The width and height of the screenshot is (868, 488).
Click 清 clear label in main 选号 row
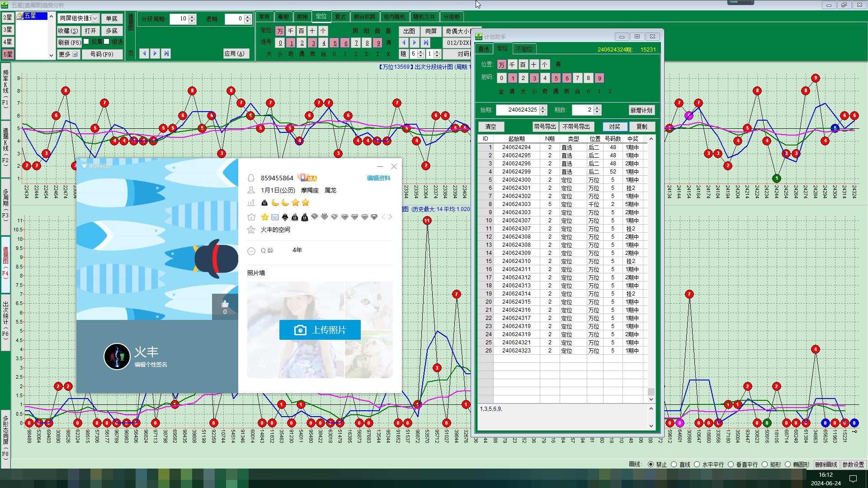[389, 43]
